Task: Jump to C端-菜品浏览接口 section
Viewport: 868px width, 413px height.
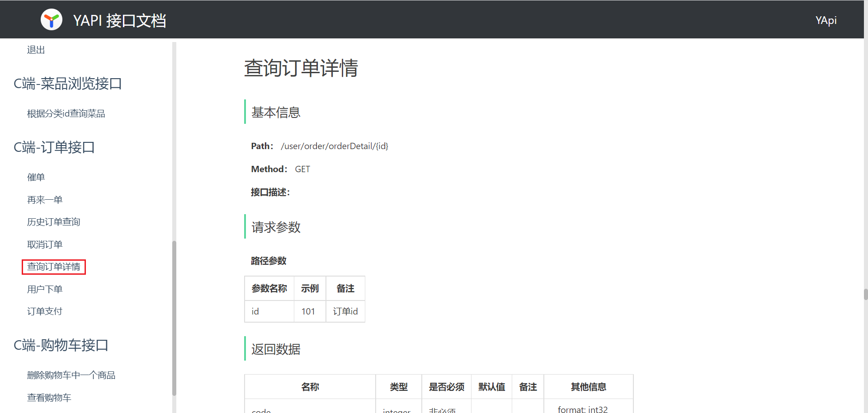Action: (68, 84)
